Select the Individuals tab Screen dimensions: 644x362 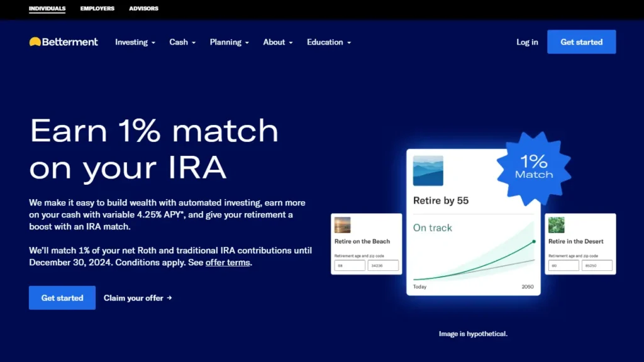click(47, 9)
